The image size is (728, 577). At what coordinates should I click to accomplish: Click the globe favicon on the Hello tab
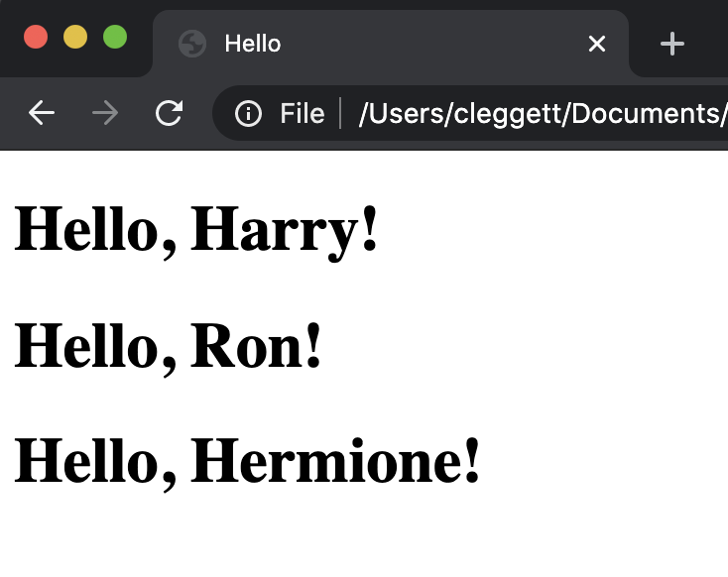click(191, 44)
